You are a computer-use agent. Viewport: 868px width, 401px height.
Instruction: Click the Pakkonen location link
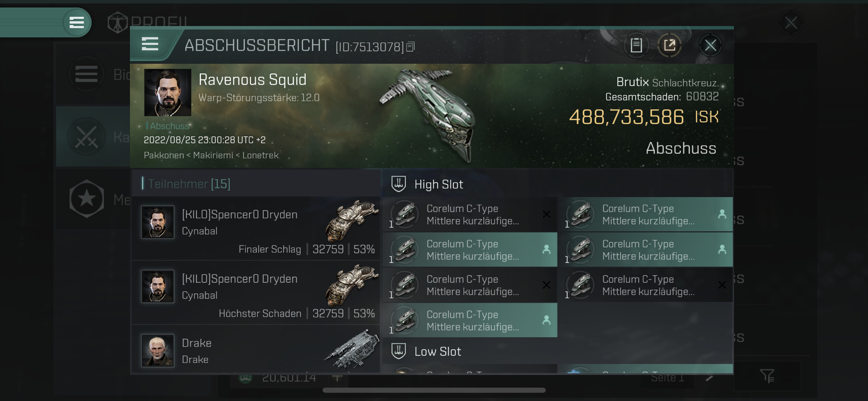(x=164, y=155)
